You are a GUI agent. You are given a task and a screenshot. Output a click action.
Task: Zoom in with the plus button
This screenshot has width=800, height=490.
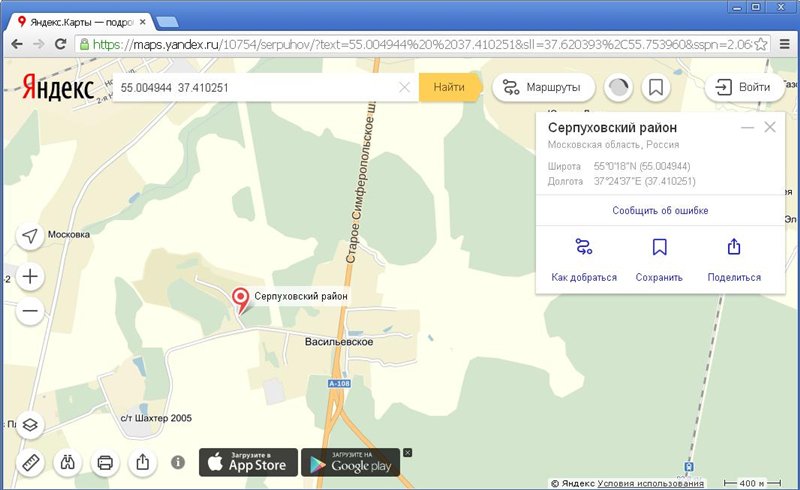point(30,277)
